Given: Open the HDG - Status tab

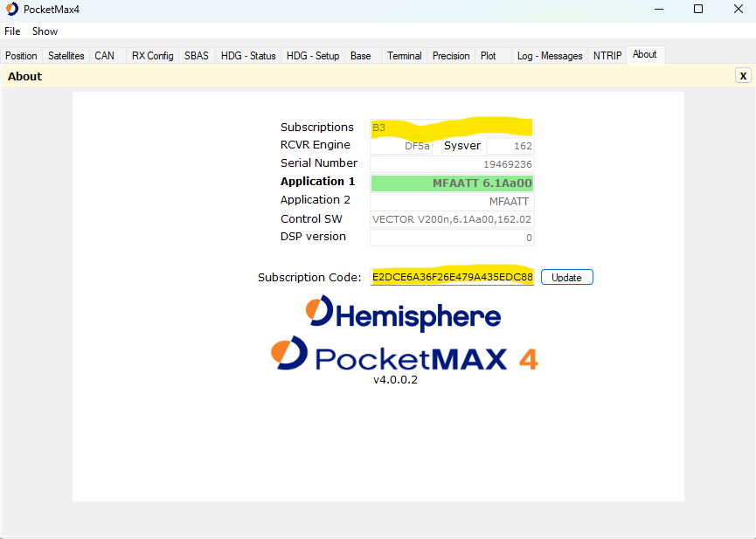Looking at the screenshot, I should (248, 56).
